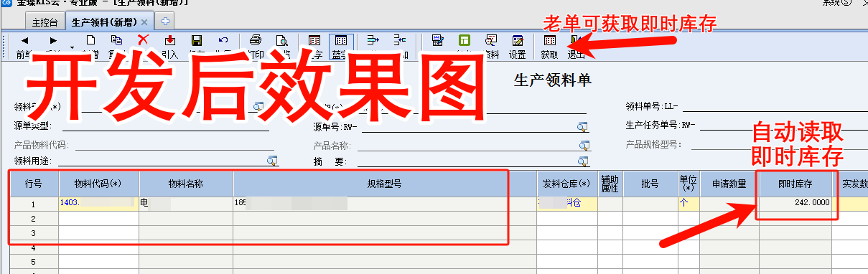Select the warehouse cell in row 1

[x=567, y=203]
